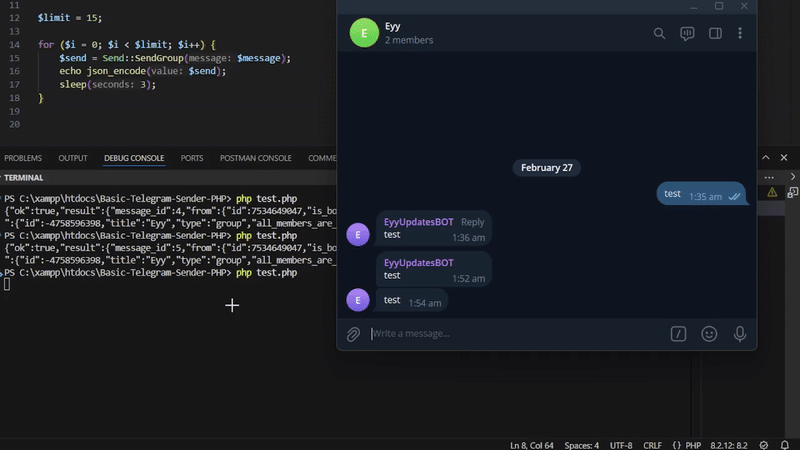Switch to the POSTMAN CONSOLE tab
This screenshot has height=450, width=800.
click(x=255, y=158)
